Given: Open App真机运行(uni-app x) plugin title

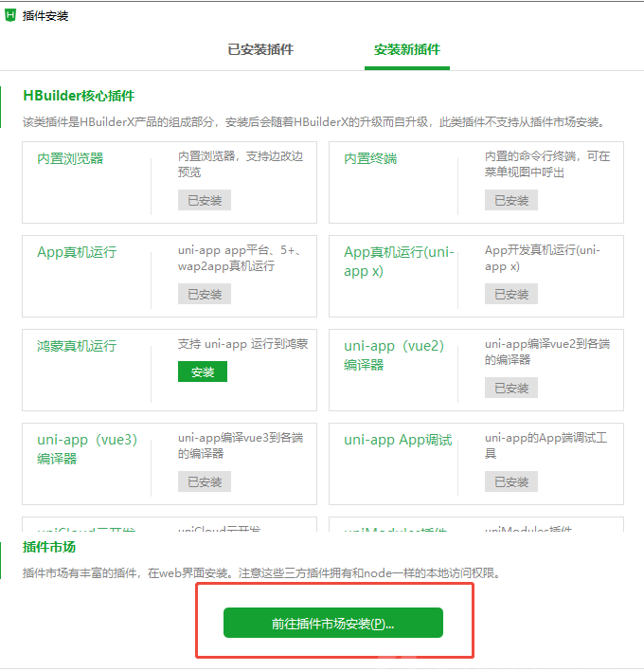Looking at the screenshot, I should (399, 262).
